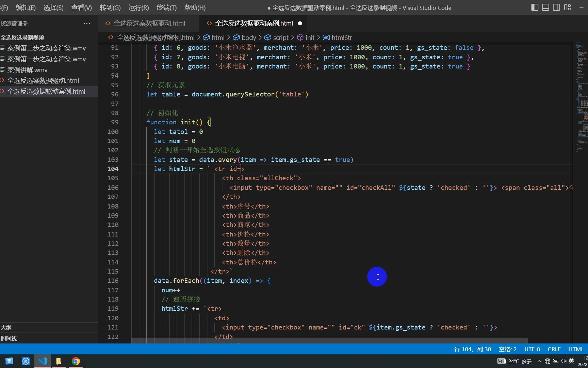
Task: Change indentation 空格: 2 in status bar
Action: (x=507, y=349)
